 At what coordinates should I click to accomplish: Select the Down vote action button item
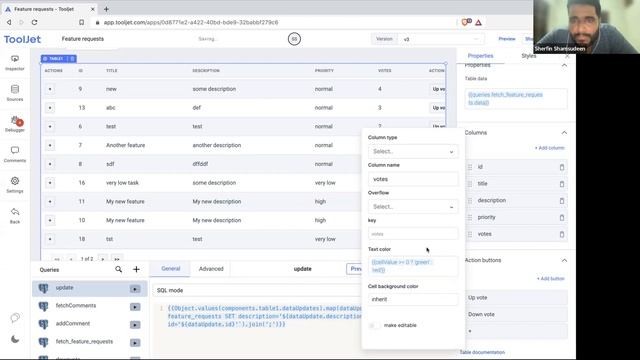click(x=516, y=315)
